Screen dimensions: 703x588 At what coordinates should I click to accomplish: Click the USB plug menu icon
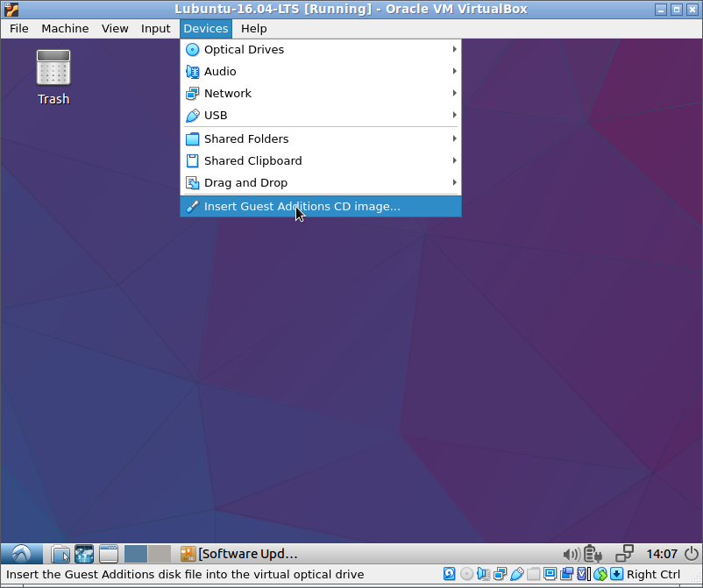(x=192, y=115)
